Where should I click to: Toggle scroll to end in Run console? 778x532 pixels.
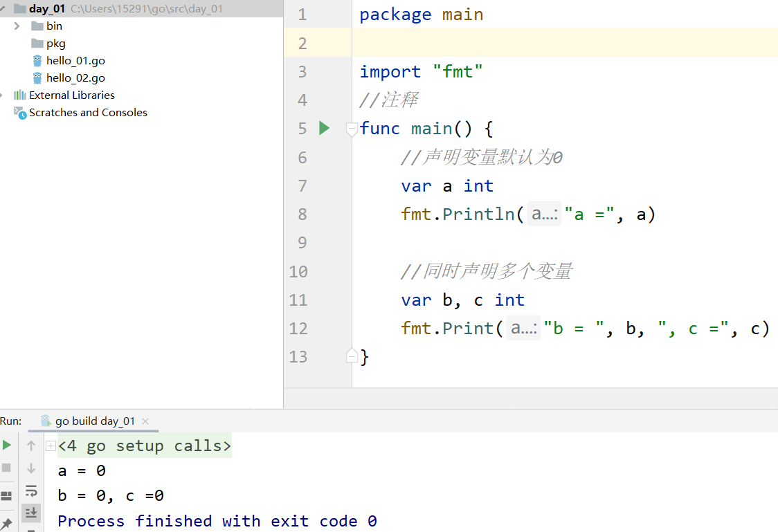31,513
